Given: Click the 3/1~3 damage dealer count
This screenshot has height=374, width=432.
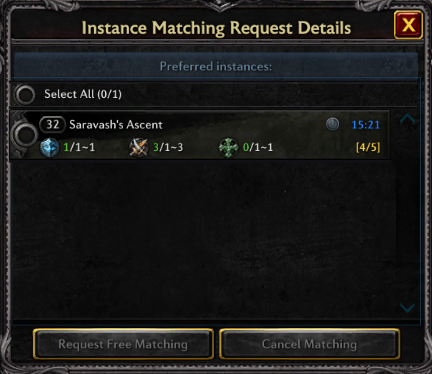Looking at the screenshot, I should (168, 147).
